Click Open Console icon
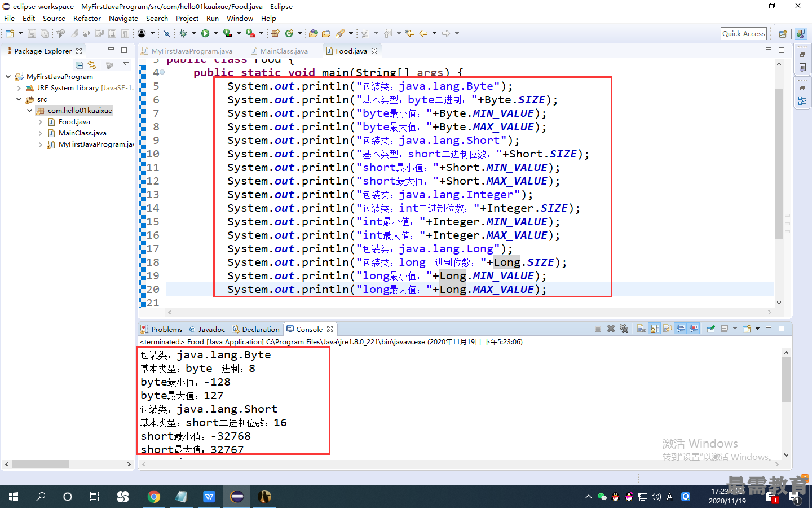812x508 pixels. point(747,329)
